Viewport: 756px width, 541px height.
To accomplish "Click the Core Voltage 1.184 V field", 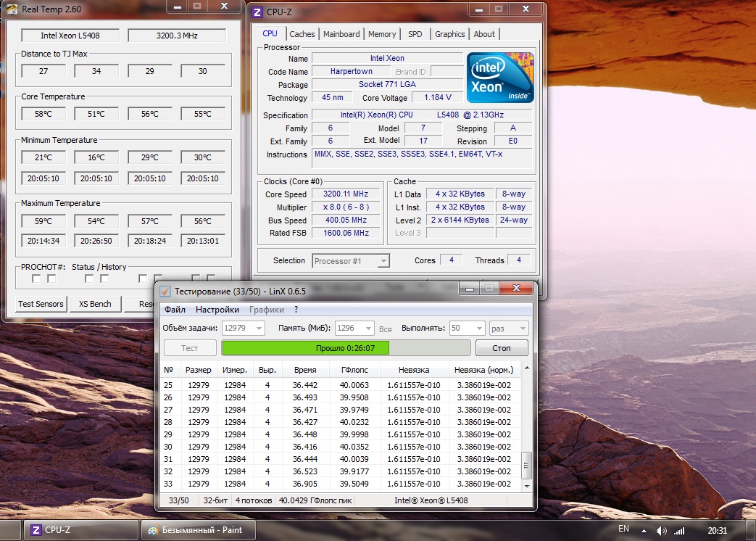I will coord(438,97).
